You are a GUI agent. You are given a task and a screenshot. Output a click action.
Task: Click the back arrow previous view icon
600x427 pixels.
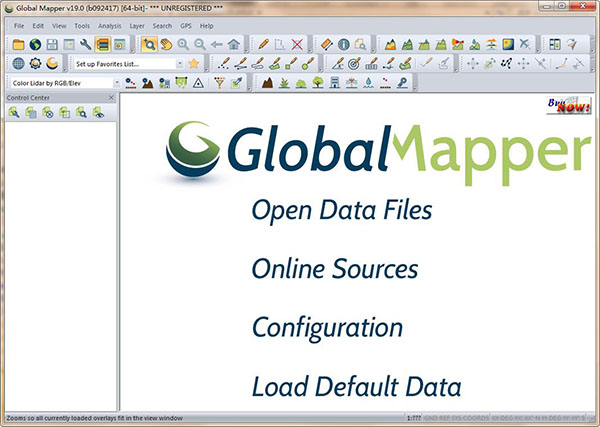tap(217, 45)
